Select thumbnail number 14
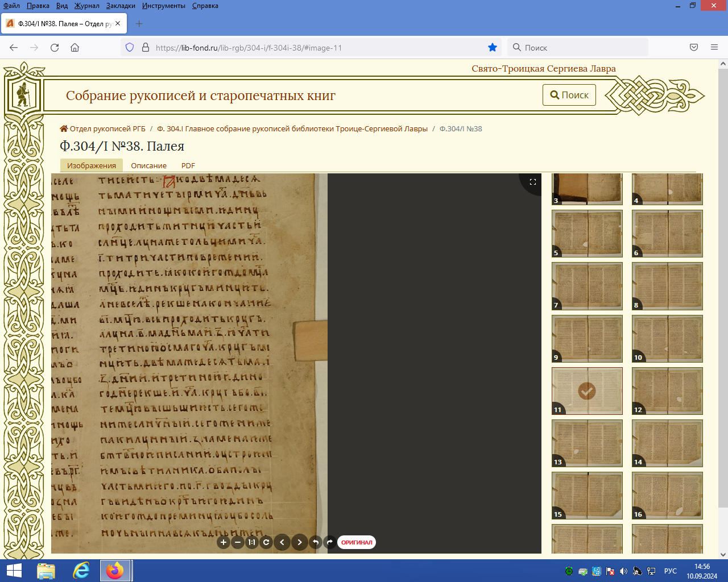This screenshot has height=582, width=728. point(667,443)
